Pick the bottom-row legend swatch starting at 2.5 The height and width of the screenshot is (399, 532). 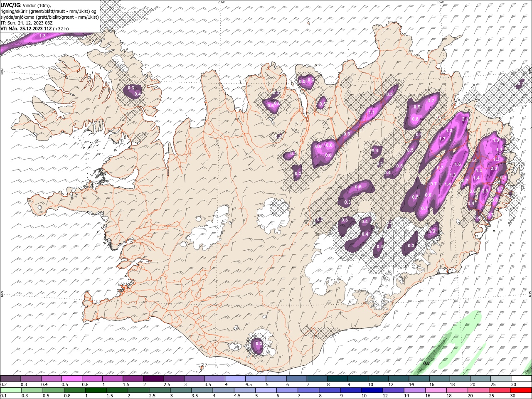pos(160,390)
